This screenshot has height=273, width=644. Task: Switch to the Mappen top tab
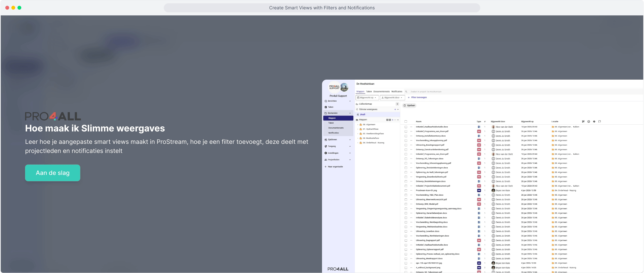(x=360, y=92)
